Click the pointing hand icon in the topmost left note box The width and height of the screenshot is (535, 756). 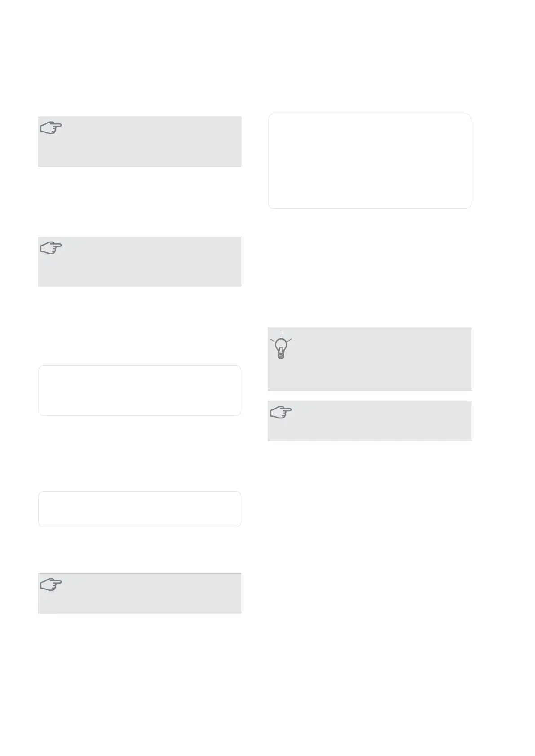(x=51, y=128)
